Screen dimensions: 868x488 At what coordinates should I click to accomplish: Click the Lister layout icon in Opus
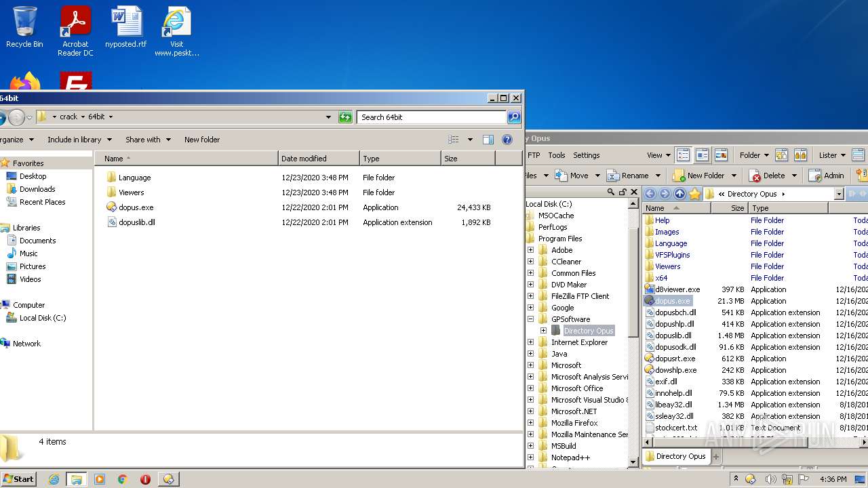[859, 155]
